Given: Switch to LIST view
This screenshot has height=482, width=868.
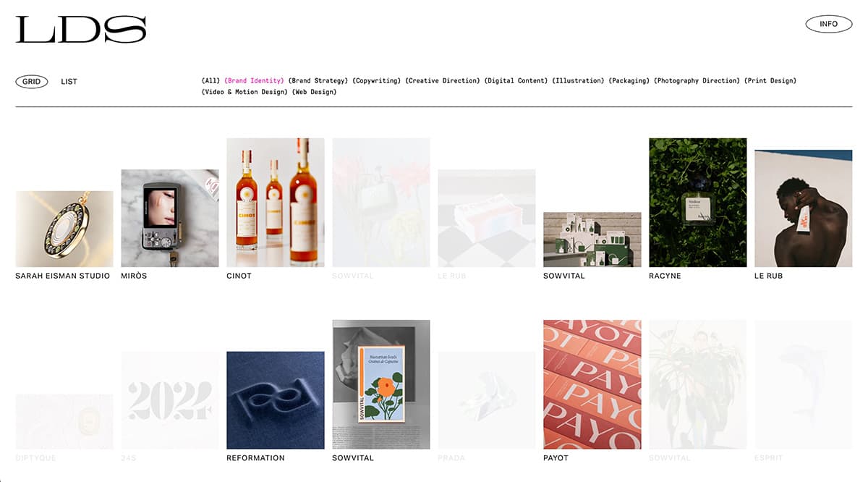Looking at the screenshot, I should click(69, 82).
